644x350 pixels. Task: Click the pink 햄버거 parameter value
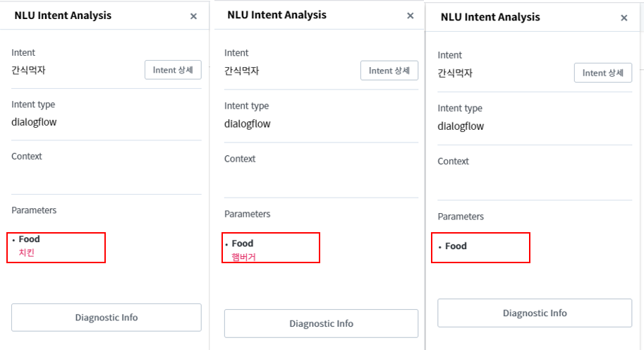pos(243,257)
